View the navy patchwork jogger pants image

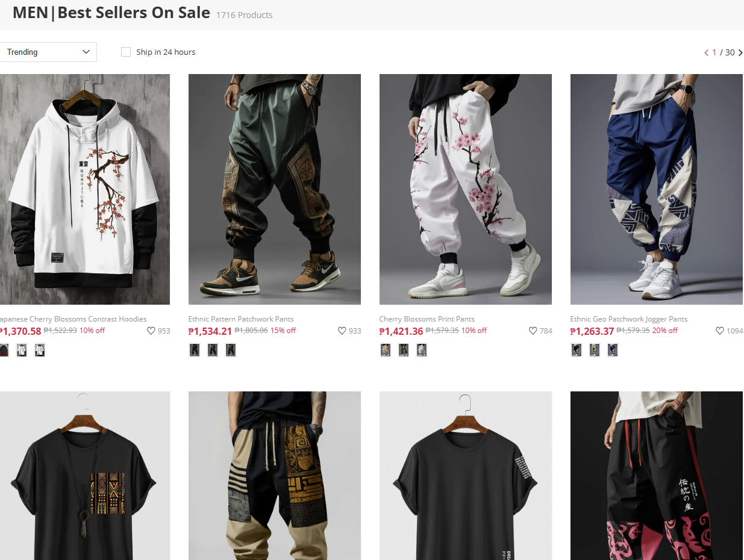pyautogui.click(x=657, y=189)
